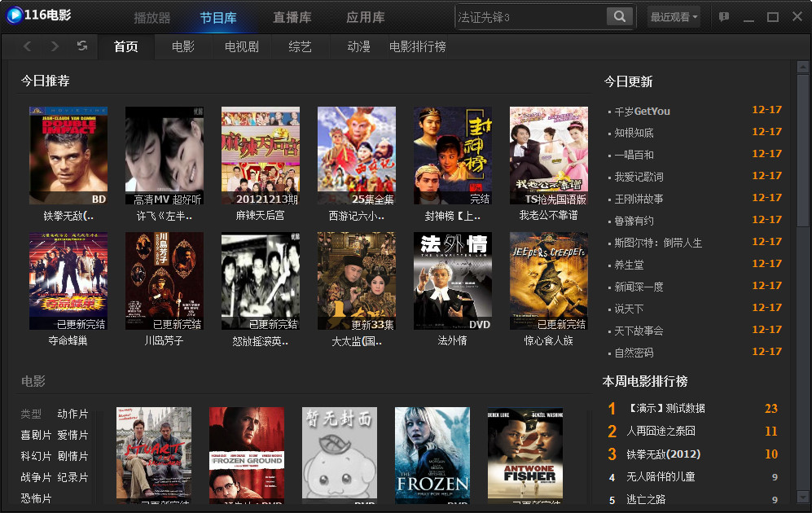This screenshot has height=513, width=812.
Task: Open the 封神榜 poster
Action: pyautogui.click(x=453, y=156)
